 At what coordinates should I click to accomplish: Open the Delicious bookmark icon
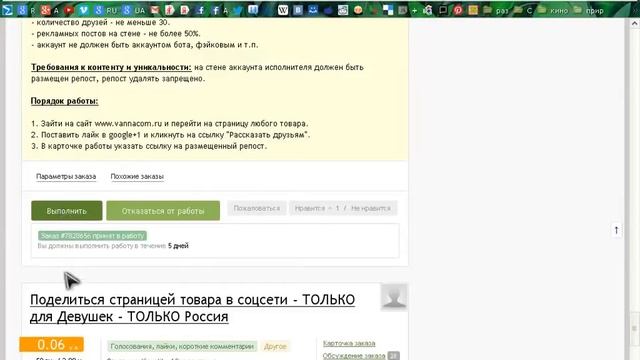point(388,10)
